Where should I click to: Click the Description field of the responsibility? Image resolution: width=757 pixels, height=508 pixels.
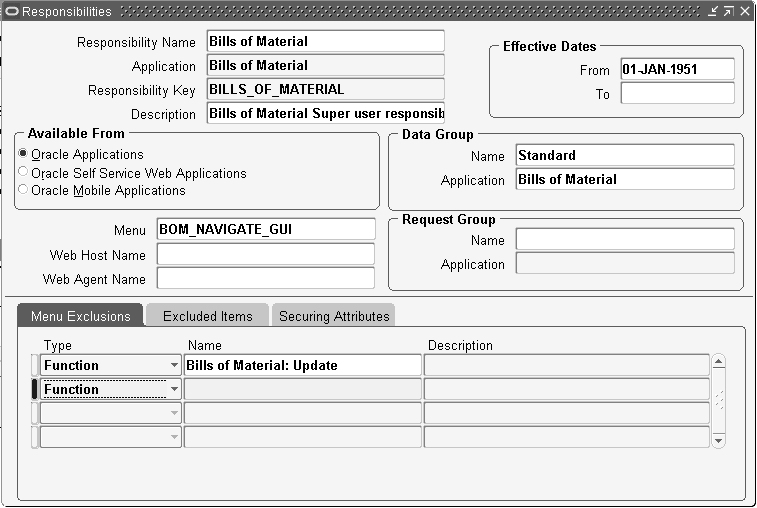click(326, 113)
